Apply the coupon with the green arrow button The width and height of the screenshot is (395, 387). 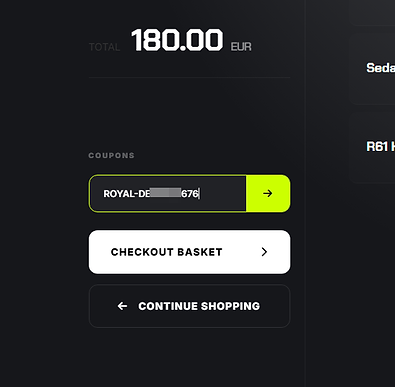pos(268,193)
